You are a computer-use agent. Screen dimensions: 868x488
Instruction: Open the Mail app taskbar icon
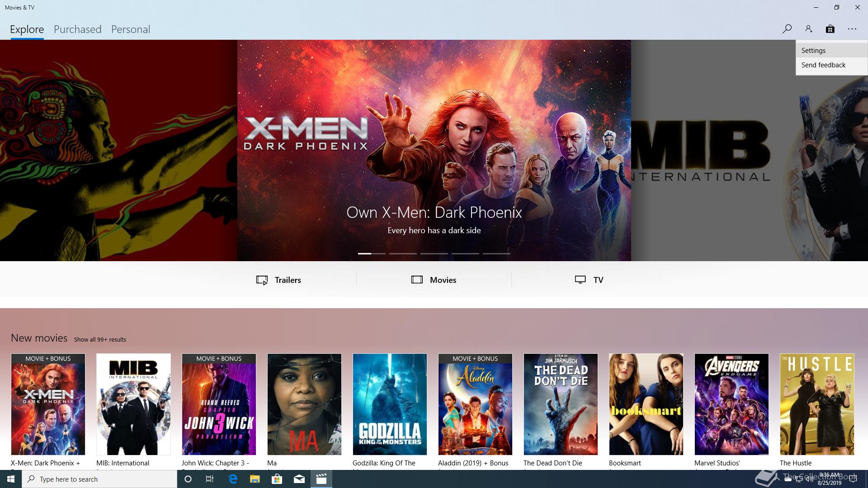coord(299,479)
